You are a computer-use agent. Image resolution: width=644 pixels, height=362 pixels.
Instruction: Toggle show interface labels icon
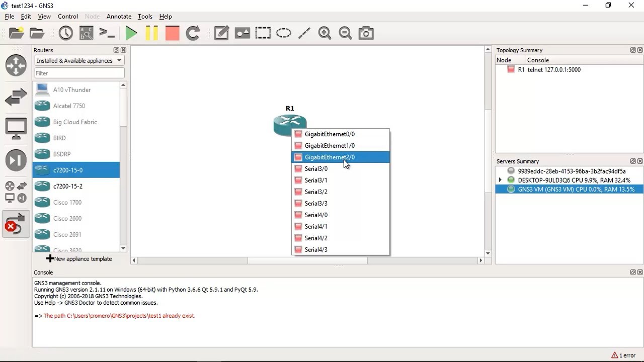87,33
